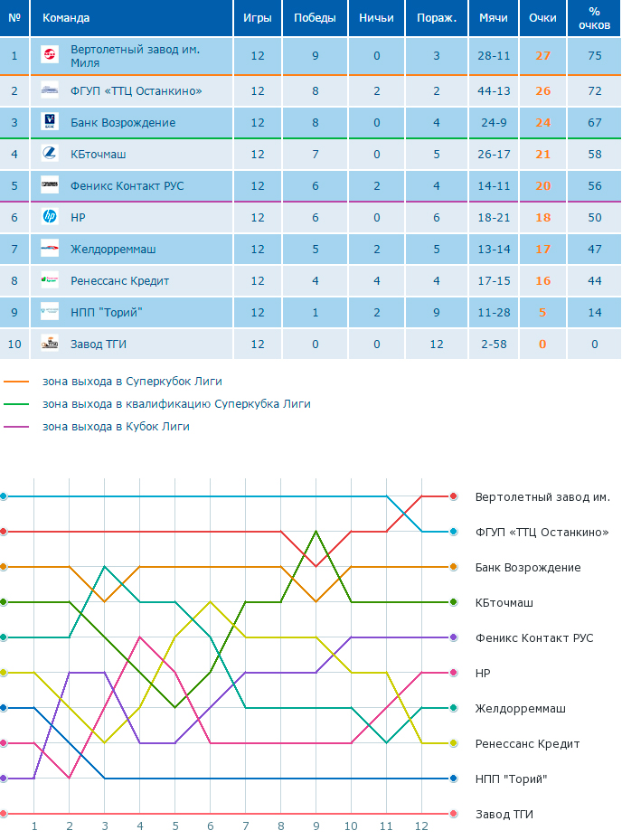Click the № column header

pos(14,18)
